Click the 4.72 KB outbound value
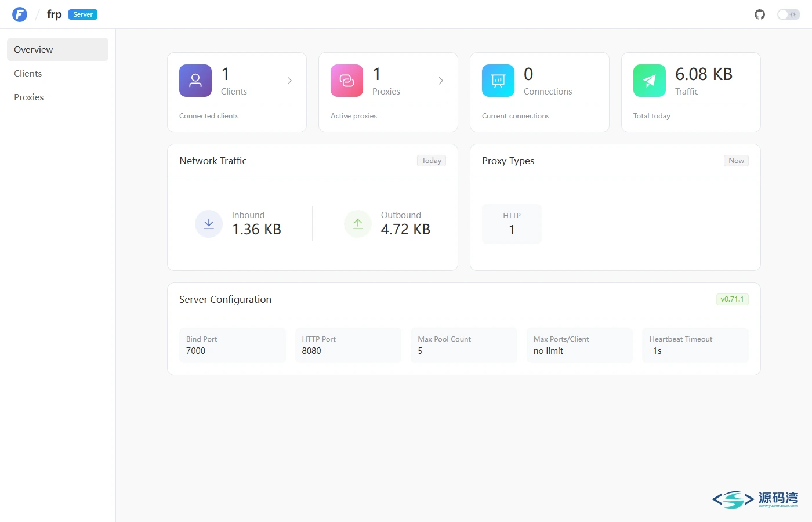The height and width of the screenshot is (522, 812). pyautogui.click(x=405, y=230)
